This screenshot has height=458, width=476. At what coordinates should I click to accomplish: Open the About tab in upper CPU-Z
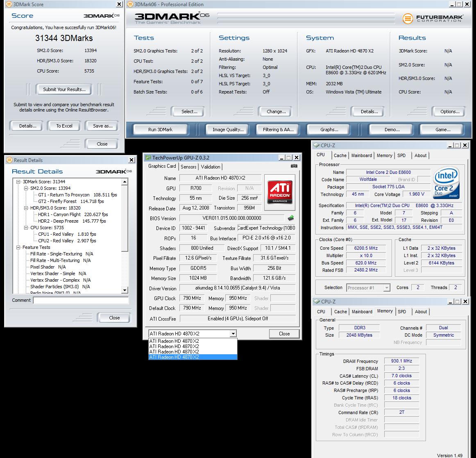click(420, 155)
